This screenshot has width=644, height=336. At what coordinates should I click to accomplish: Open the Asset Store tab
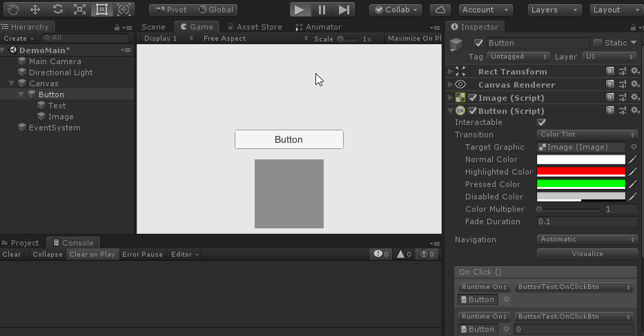(255, 27)
